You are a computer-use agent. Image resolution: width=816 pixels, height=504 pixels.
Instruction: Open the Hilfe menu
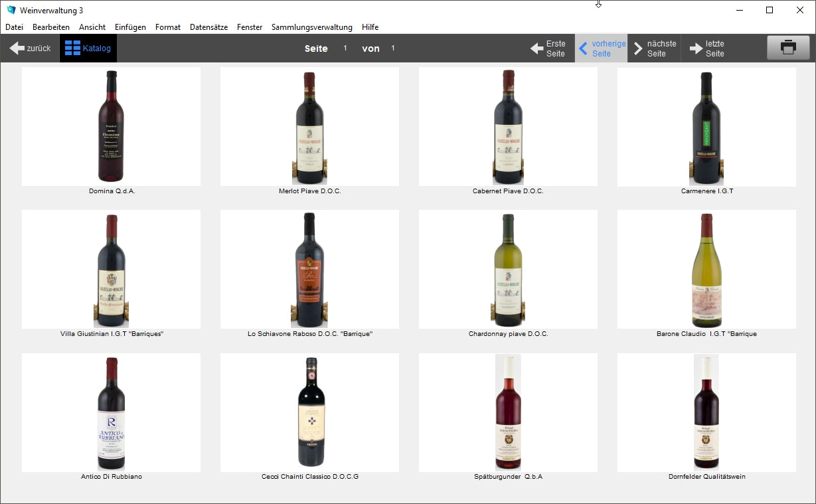tap(370, 27)
